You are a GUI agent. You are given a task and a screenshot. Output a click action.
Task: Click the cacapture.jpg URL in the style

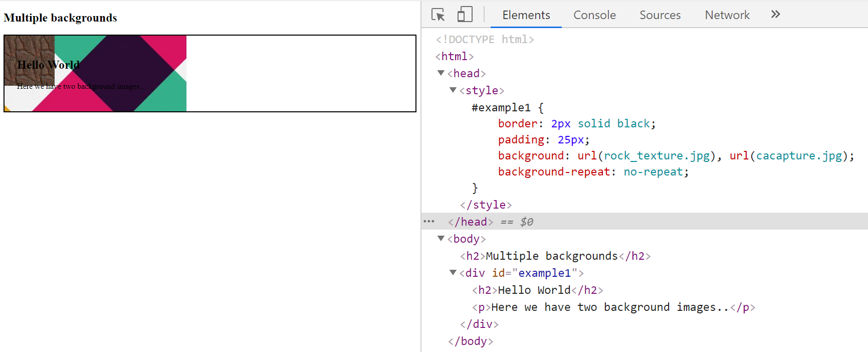click(x=799, y=156)
